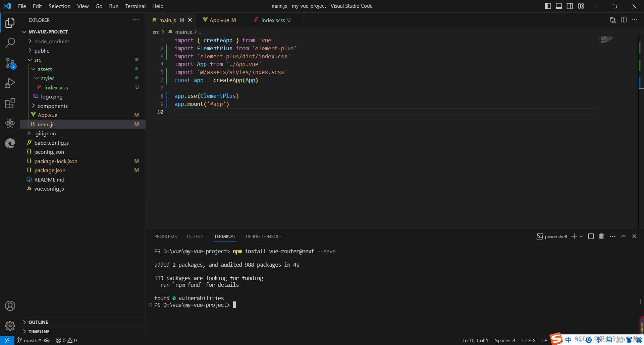Maximize the panel size chevron
Image resolution: width=644 pixels, height=345 pixels.
(x=624, y=236)
